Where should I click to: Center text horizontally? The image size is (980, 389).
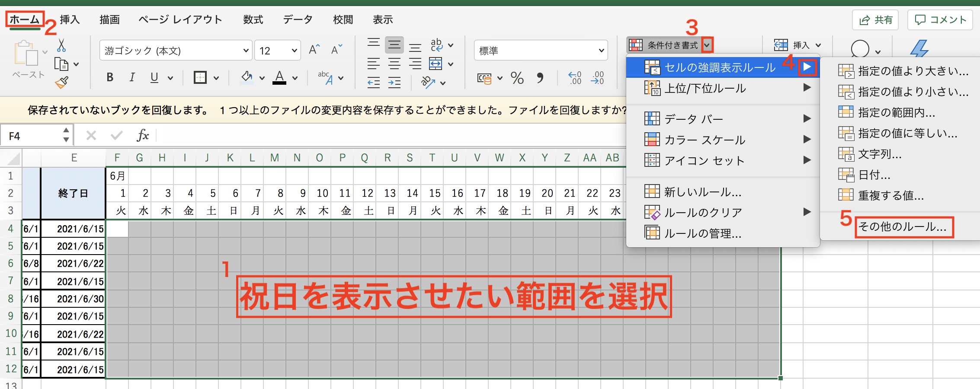394,64
